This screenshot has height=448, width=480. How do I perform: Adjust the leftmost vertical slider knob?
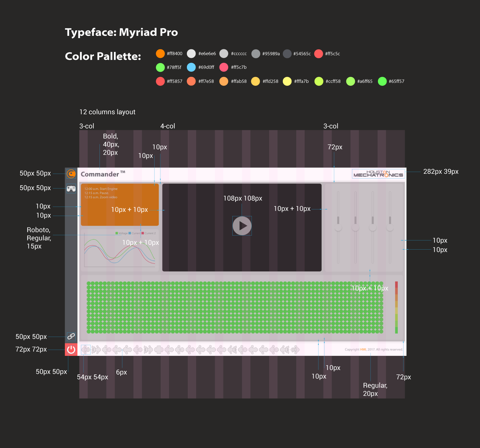(x=338, y=228)
